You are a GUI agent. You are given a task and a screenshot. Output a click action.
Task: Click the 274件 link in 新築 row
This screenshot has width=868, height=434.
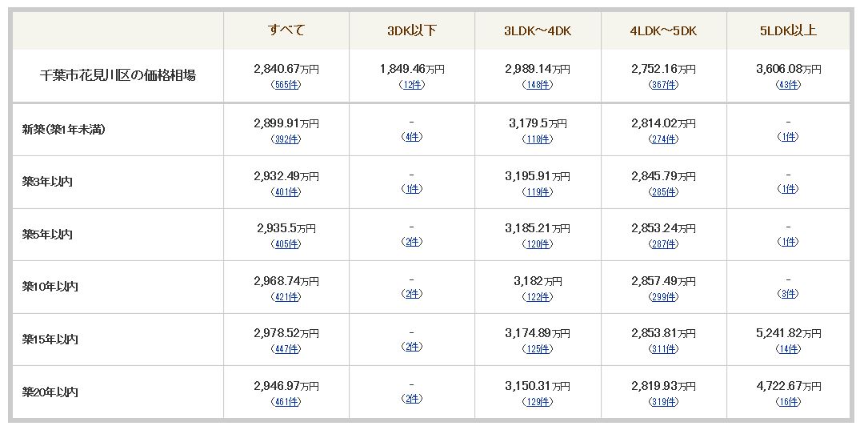[663, 139]
